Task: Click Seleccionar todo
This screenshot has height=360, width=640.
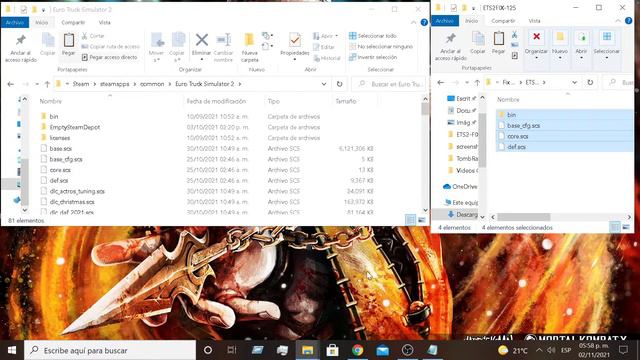Action: click(373, 36)
